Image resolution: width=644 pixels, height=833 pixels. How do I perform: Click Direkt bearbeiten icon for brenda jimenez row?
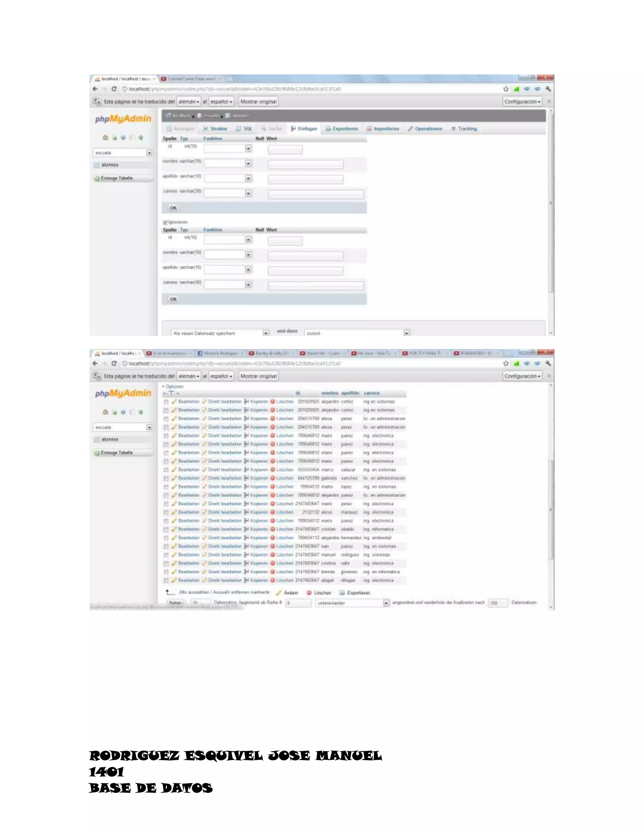click(204, 572)
